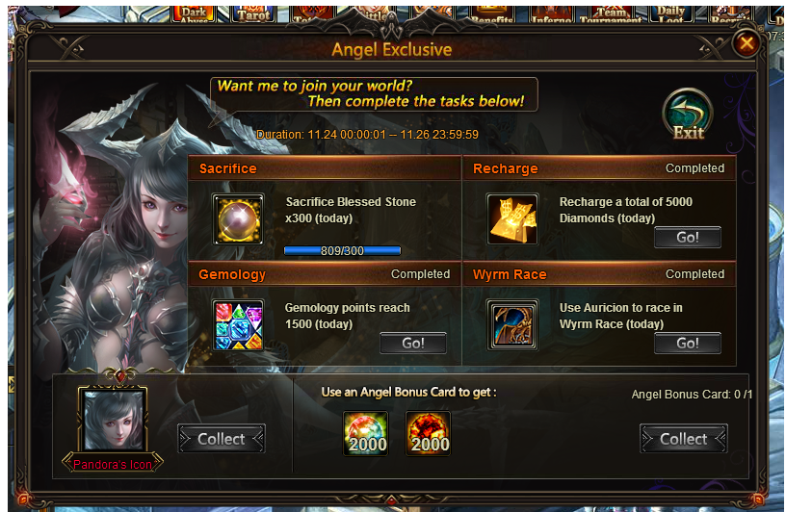Open the Daily Loot menu item
812x512 pixels.
click(x=671, y=14)
